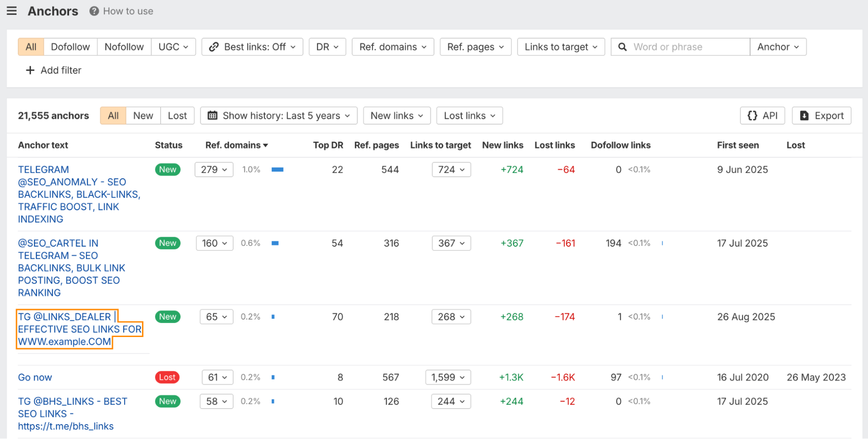
Task: Show only New anchors tab
Action: coord(143,116)
